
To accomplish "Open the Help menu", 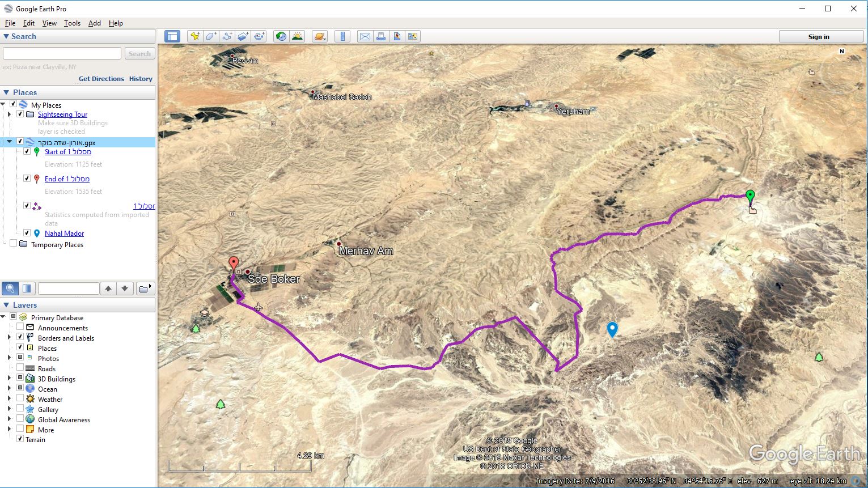I will [116, 23].
